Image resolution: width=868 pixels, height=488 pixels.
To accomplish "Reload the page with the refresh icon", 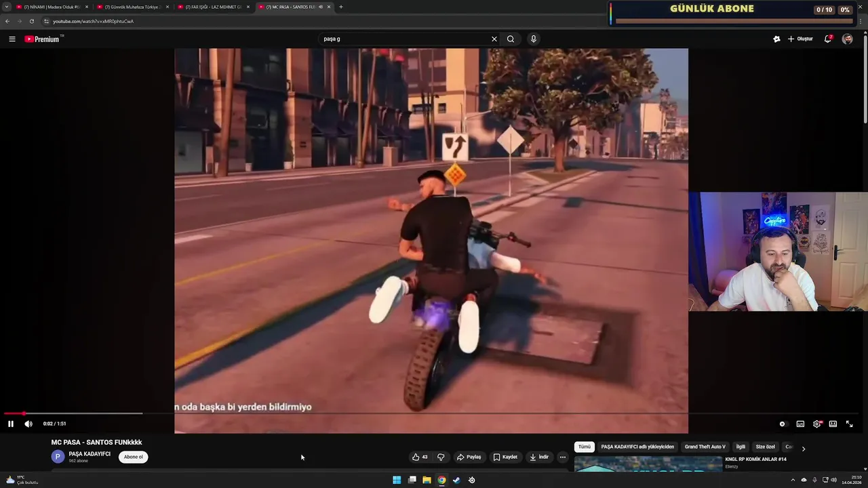I will tap(31, 21).
